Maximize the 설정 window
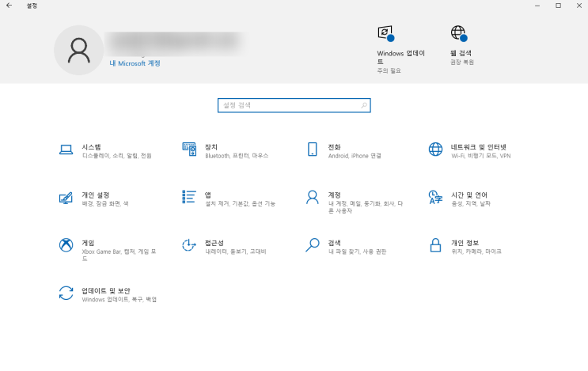 559,6
